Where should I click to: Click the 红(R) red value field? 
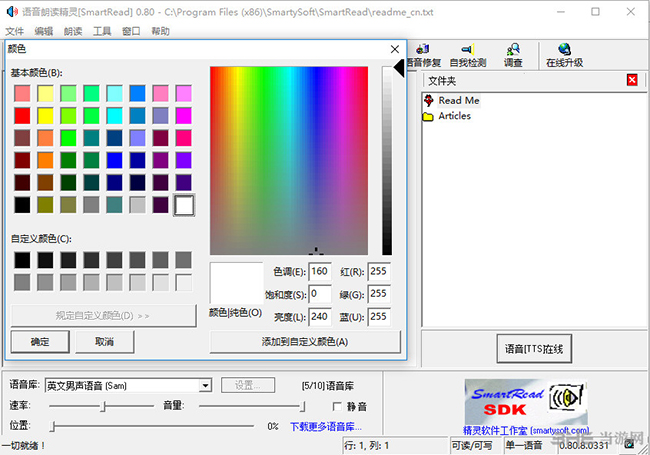tap(378, 271)
